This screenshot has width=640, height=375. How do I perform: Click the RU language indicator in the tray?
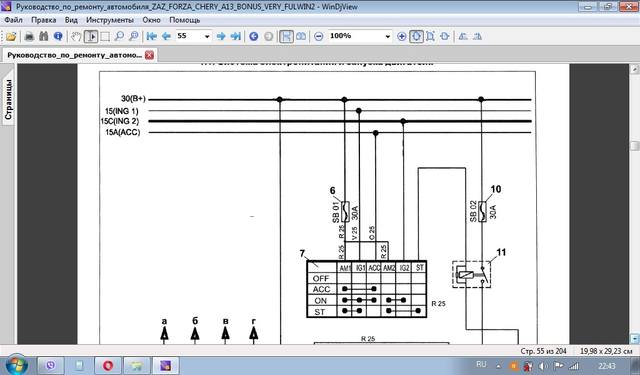tap(481, 364)
